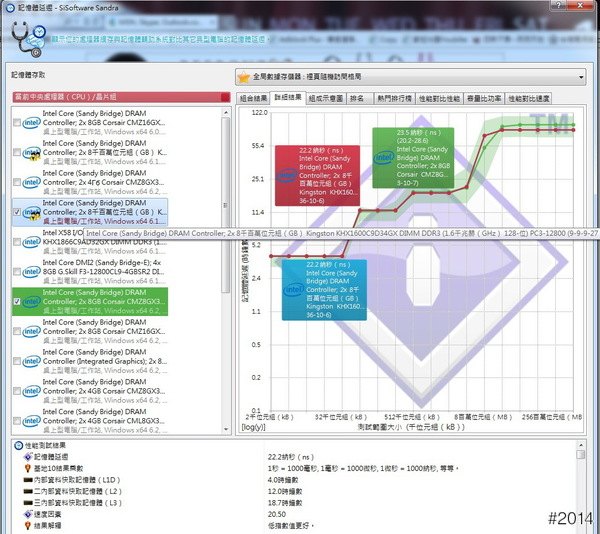Click the memory chip icon next to L2 cache
Image resolution: width=600 pixels, height=534 pixels.
click(x=28, y=491)
